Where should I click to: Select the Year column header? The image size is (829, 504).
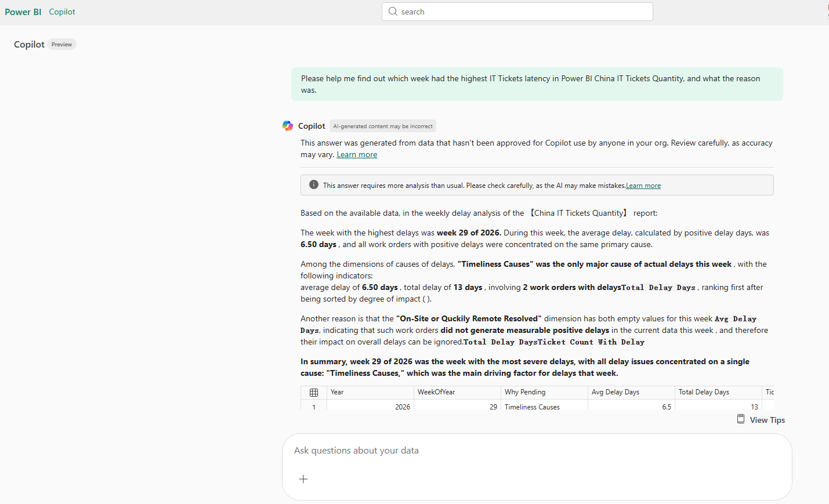tap(370, 393)
